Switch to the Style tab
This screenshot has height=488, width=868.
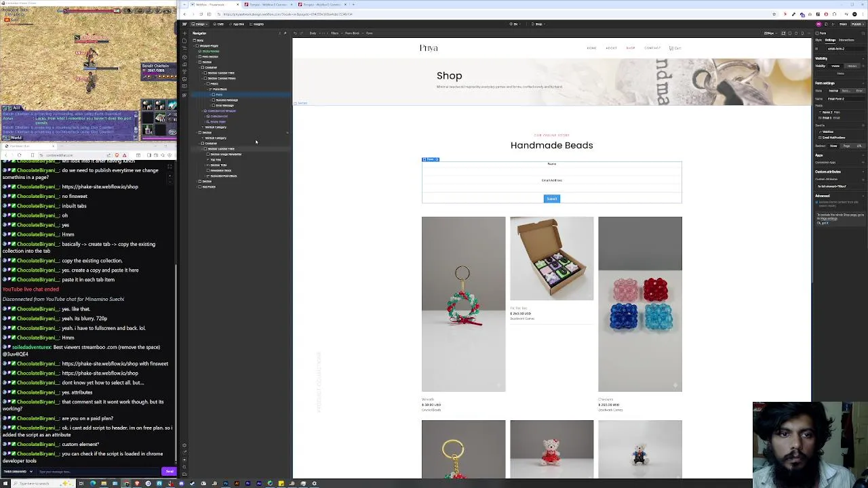[818, 40]
